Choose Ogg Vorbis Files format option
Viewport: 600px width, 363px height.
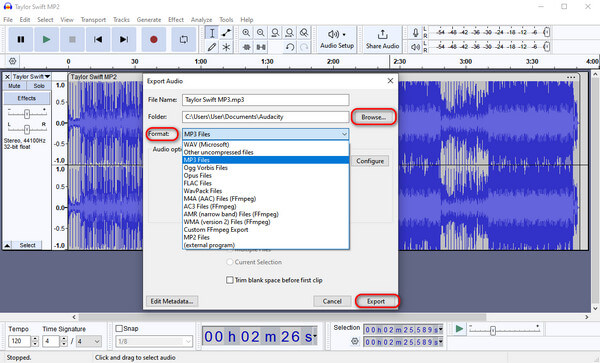[x=266, y=168]
